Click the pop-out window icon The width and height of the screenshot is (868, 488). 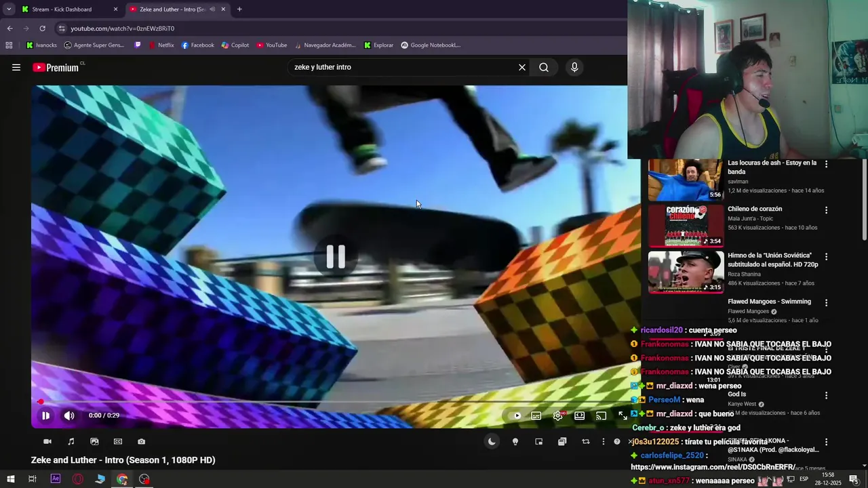click(x=562, y=441)
